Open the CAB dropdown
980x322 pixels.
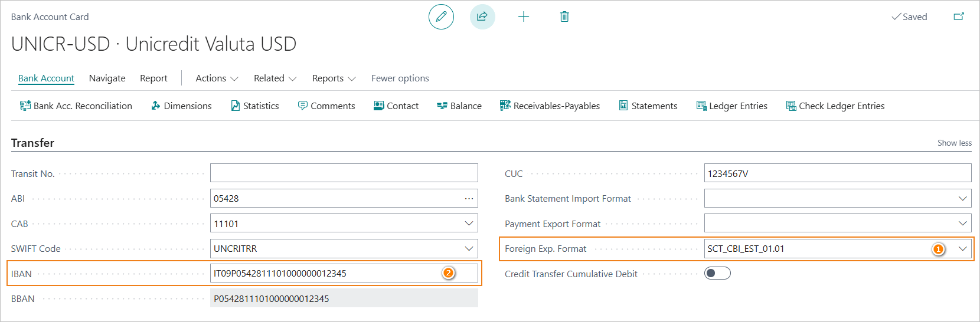(x=469, y=224)
